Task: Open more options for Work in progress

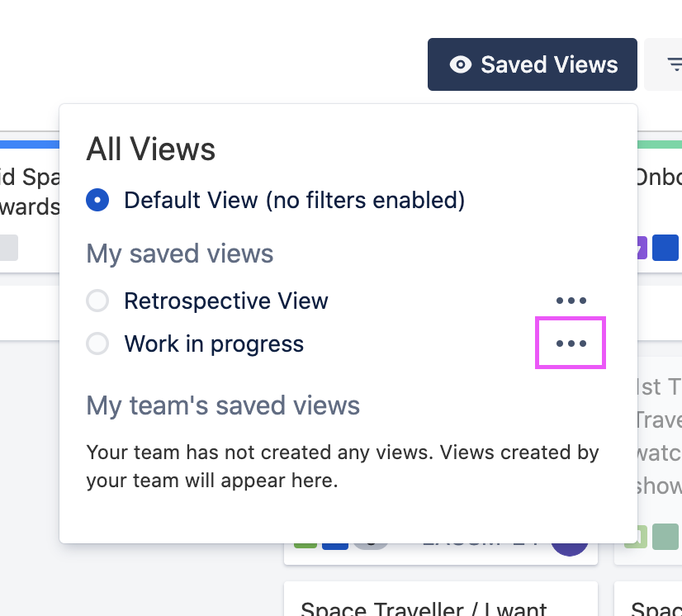Action: click(x=571, y=344)
